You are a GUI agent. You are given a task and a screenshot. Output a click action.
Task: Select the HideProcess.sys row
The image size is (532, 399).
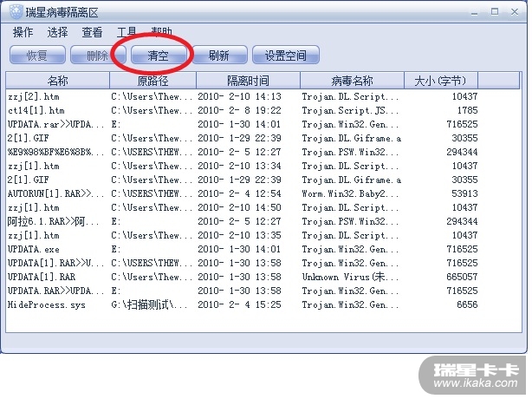click(x=243, y=305)
